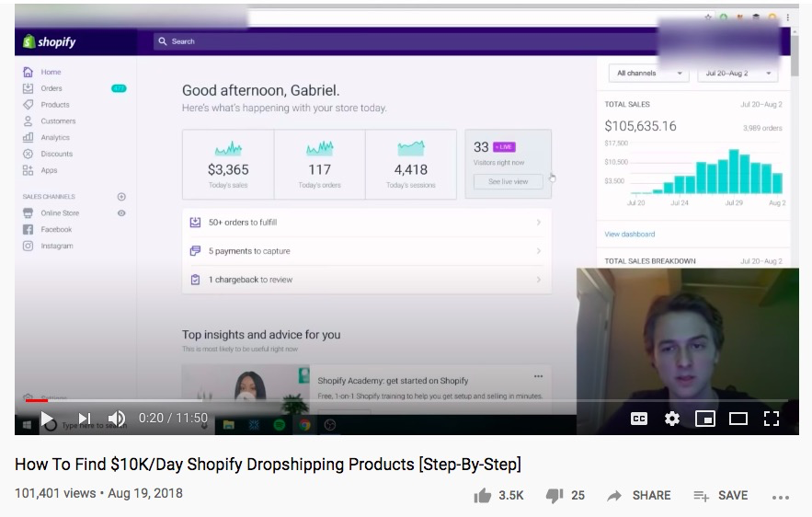Click the Orders count badge
The width and height of the screenshot is (812, 517).
(x=119, y=88)
